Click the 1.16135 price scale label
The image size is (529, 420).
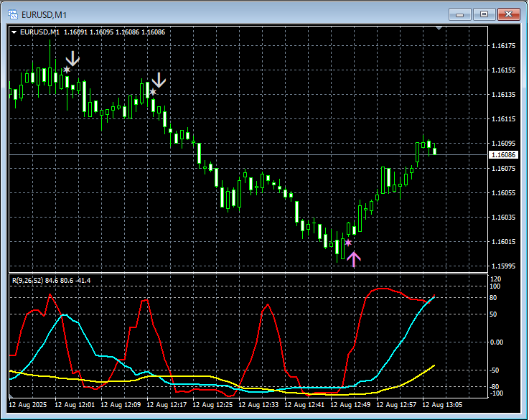pos(503,95)
